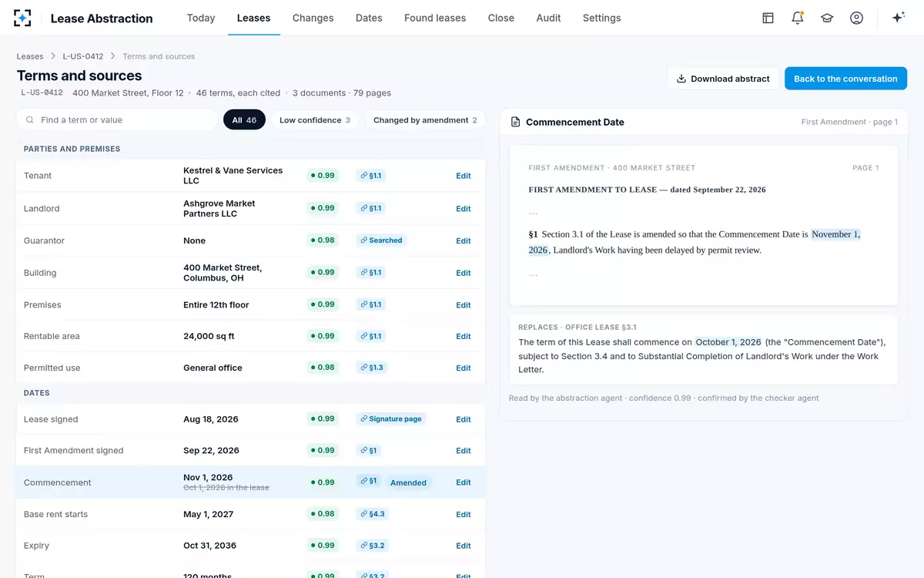The height and width of the screenshot is (578, 924).
Task: Click the 24,000 sq ft value
Action: pos(209,336)
